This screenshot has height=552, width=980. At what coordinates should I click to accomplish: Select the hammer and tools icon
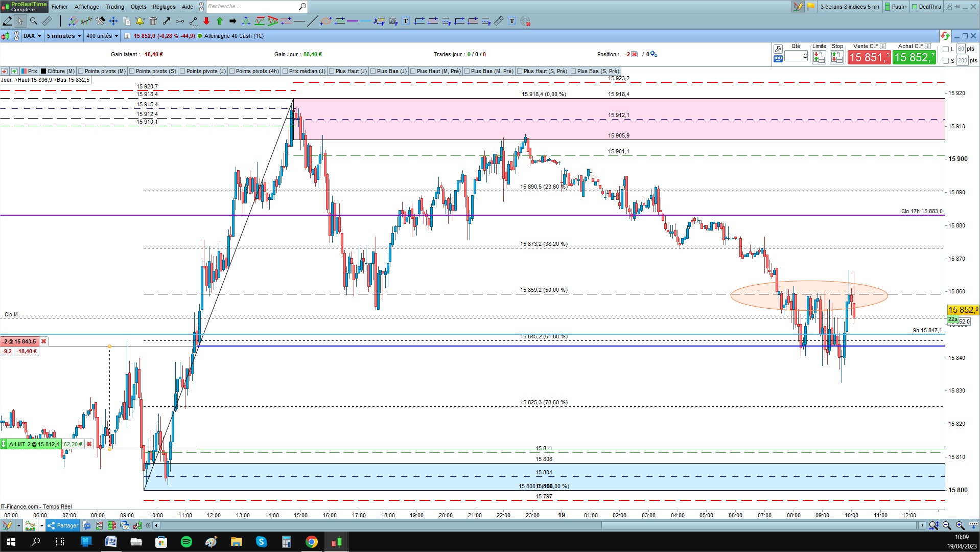100,21
